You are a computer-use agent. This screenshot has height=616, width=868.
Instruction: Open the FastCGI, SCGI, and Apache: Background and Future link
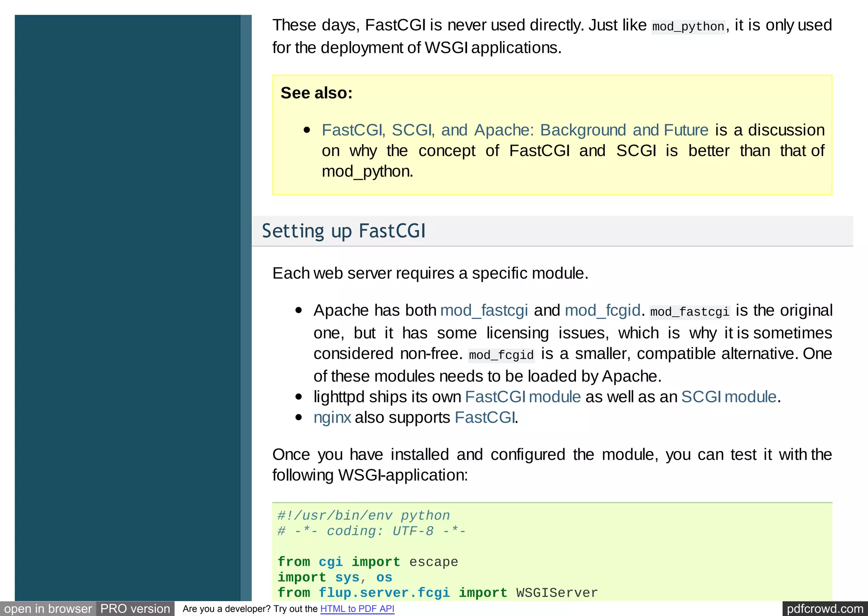tap(515, 130)
